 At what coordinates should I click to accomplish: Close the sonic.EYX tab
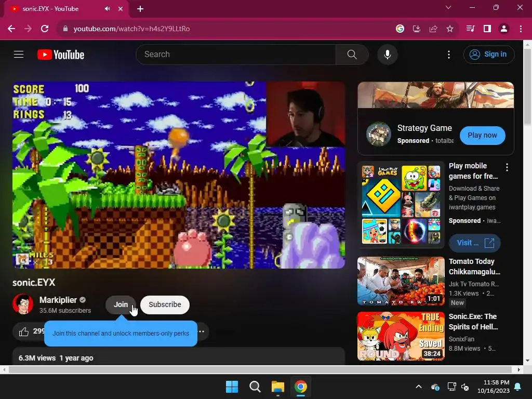(121, 9)
